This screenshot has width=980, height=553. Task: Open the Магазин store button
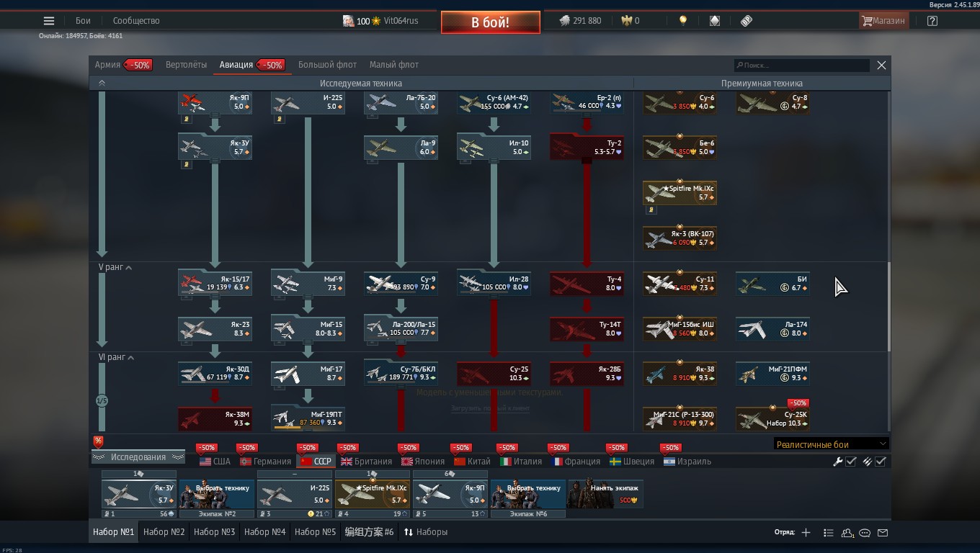coord(883,21)
